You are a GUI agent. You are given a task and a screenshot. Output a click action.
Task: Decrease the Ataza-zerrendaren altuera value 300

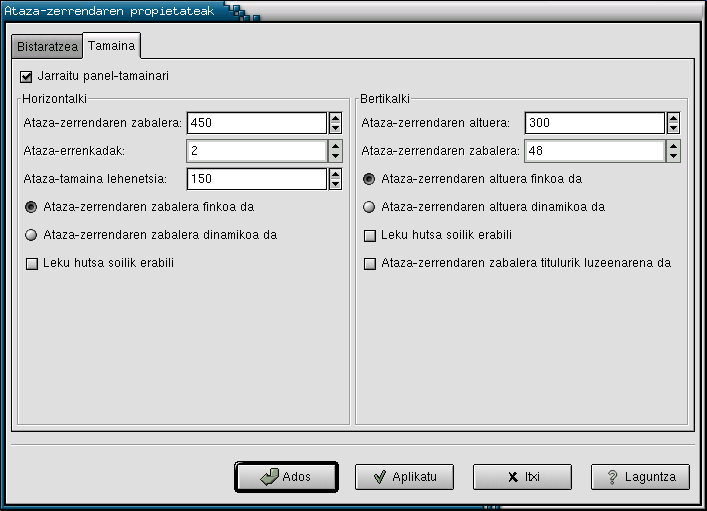(x=673, y=128)
